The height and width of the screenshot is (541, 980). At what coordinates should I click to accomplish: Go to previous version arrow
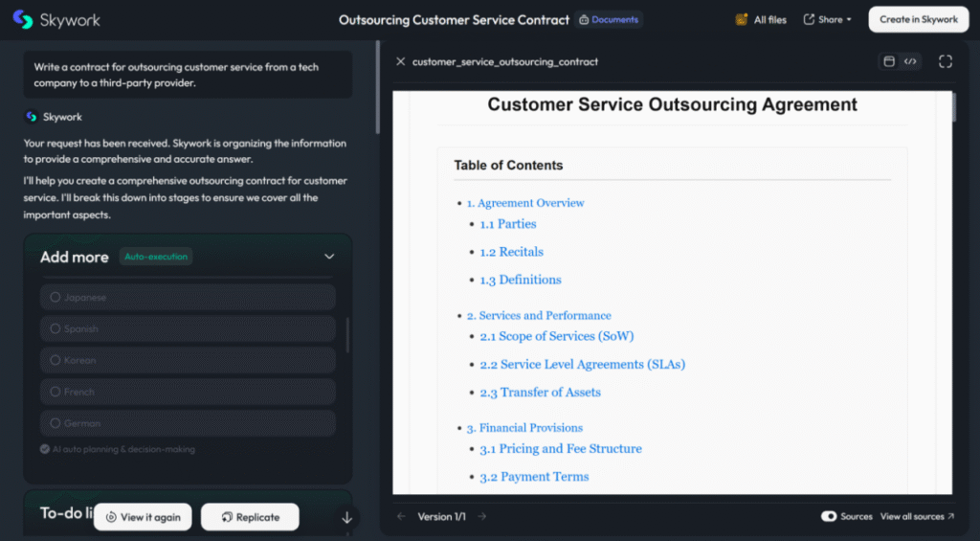[401, 516]
